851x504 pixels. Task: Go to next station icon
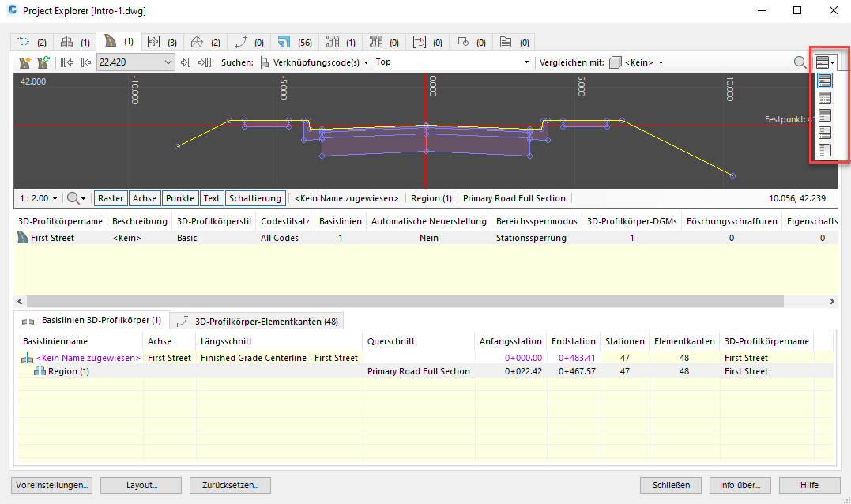click(186, 62)
